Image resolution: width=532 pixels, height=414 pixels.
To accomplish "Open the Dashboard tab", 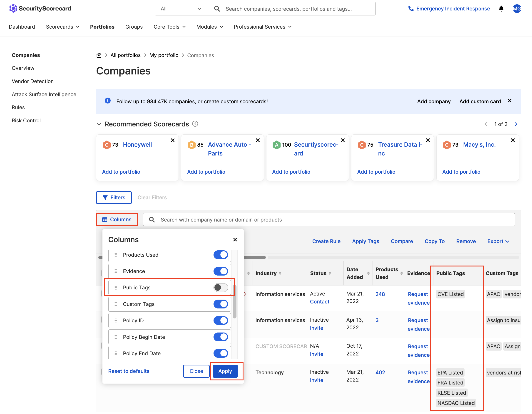I will [x=22, y=27].
